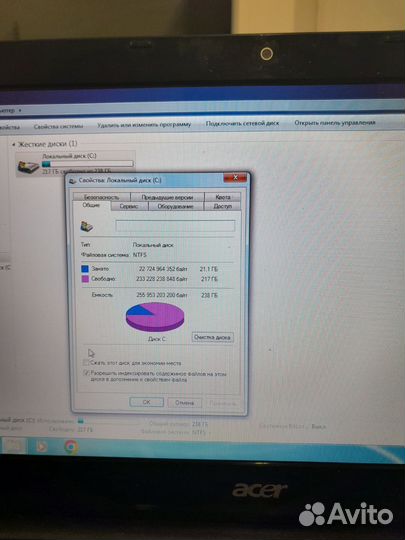Click the Диск C label under the chart

pyautogui.click(x=157, y=339)
